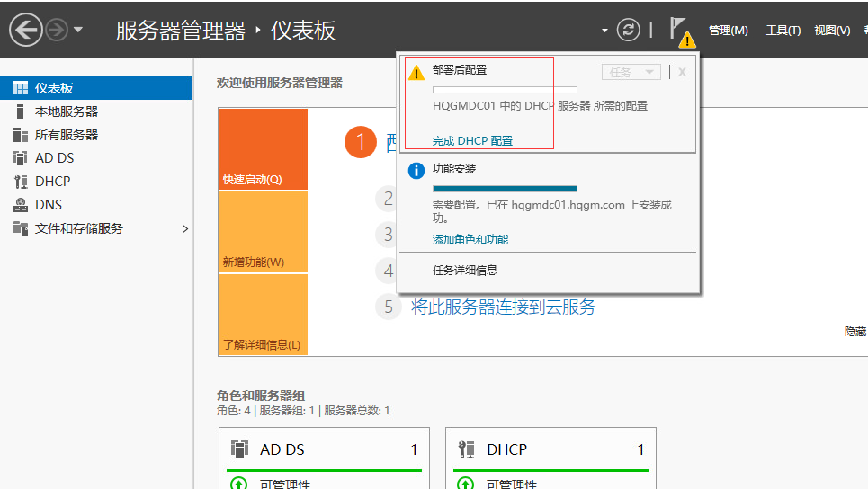Dismiss the DHCP notification with X
This screenshot has height=489, width=868.
pos(682,72)
